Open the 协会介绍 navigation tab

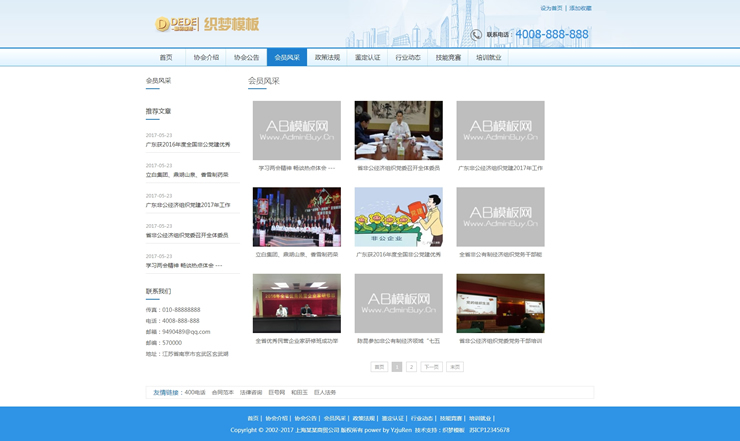tap(206, 58)
